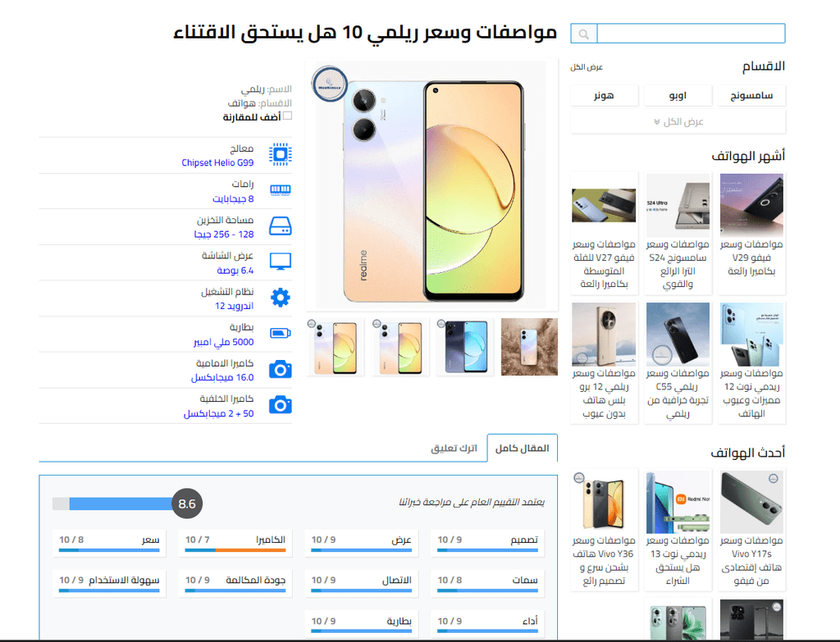Click the round site logo badge
Viewport: 840px width, 642px height.
point(330,84)
